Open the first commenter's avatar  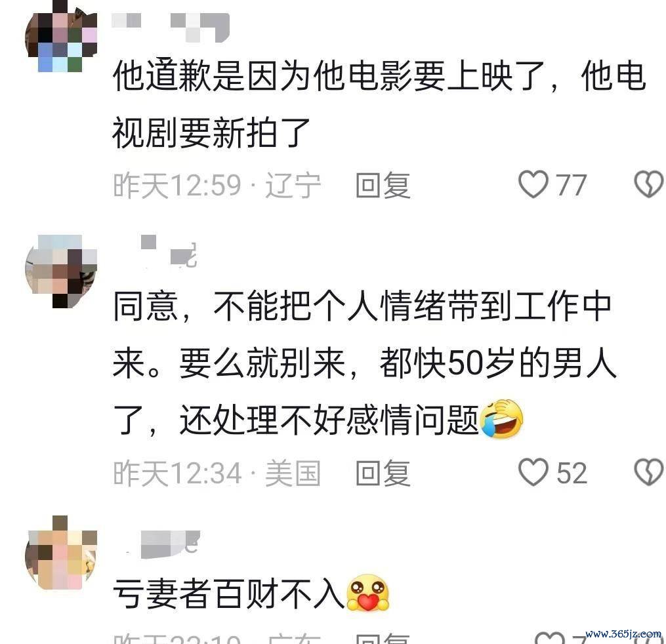[x=62, y=38]
